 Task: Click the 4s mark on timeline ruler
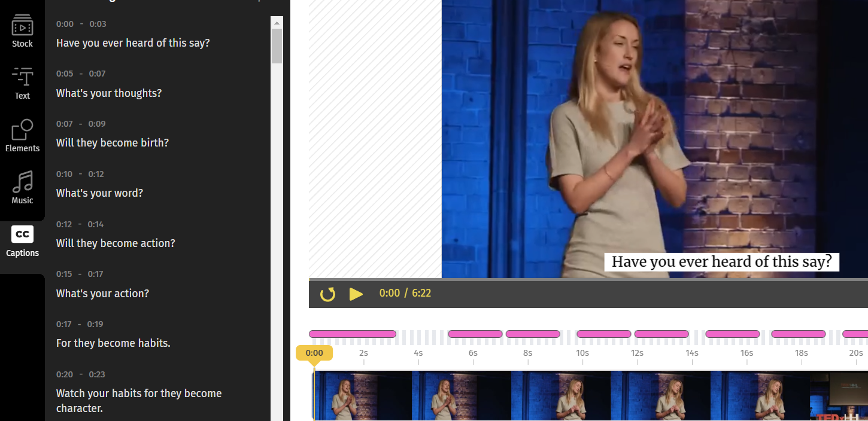[x=418, y=353]
